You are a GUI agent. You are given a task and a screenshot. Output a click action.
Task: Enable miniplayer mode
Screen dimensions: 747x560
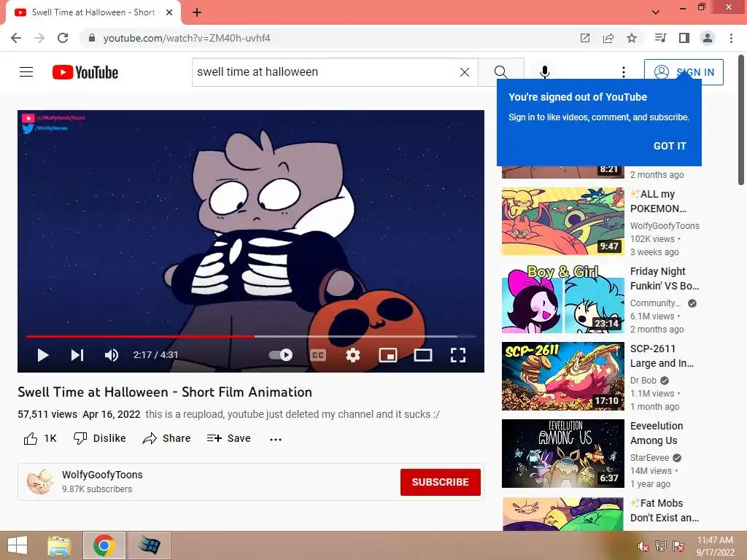point(388,355)
